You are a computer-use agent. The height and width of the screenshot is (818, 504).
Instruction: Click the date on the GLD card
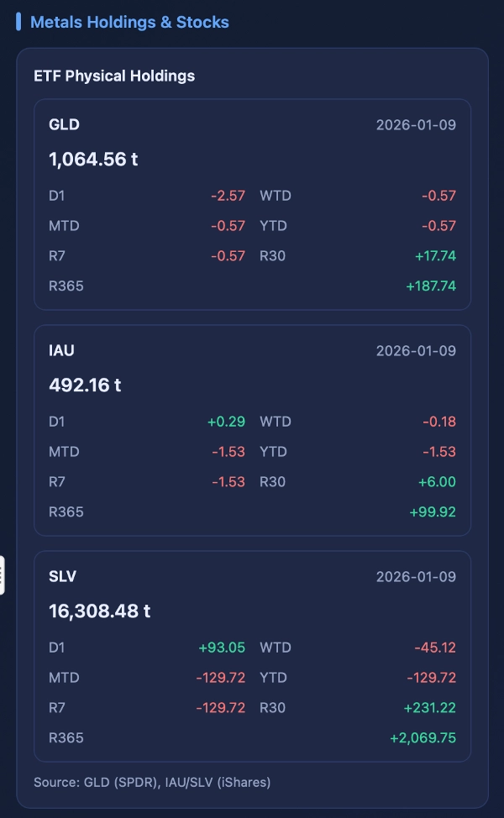coord(417,124)
